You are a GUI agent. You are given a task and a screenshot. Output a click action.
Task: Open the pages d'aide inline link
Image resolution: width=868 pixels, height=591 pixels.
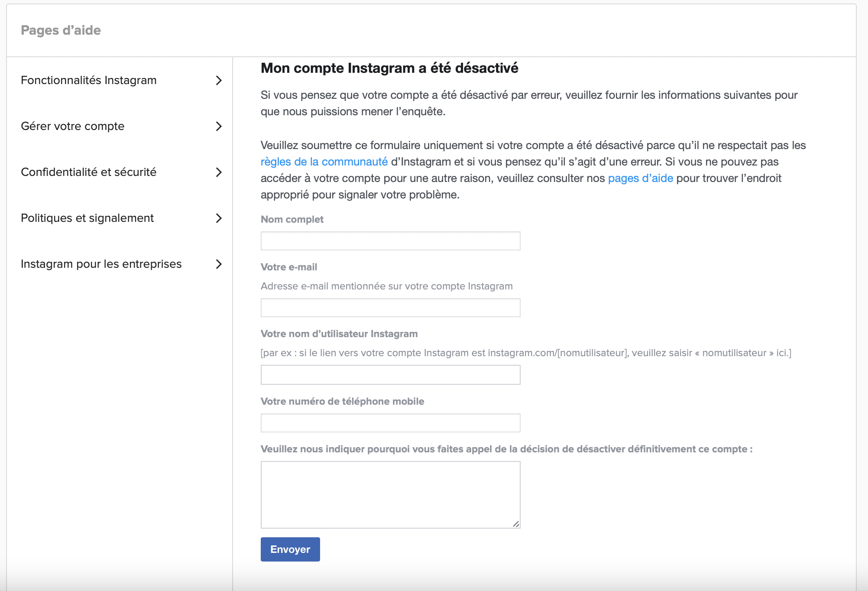[x=641, y=178]
